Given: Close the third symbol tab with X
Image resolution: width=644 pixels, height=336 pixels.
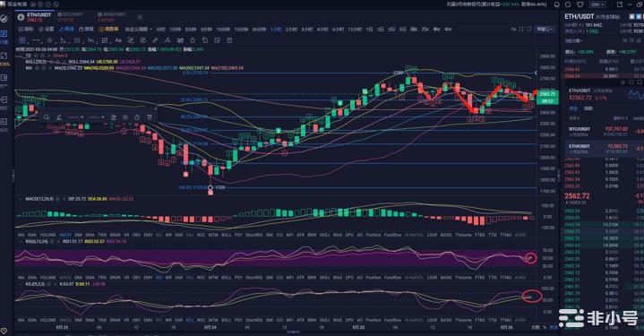Looking at the screenshot, I should [140, 17].
